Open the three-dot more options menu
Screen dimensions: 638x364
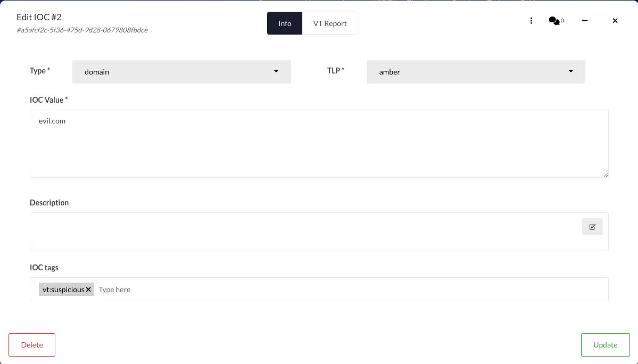[531, 21]
